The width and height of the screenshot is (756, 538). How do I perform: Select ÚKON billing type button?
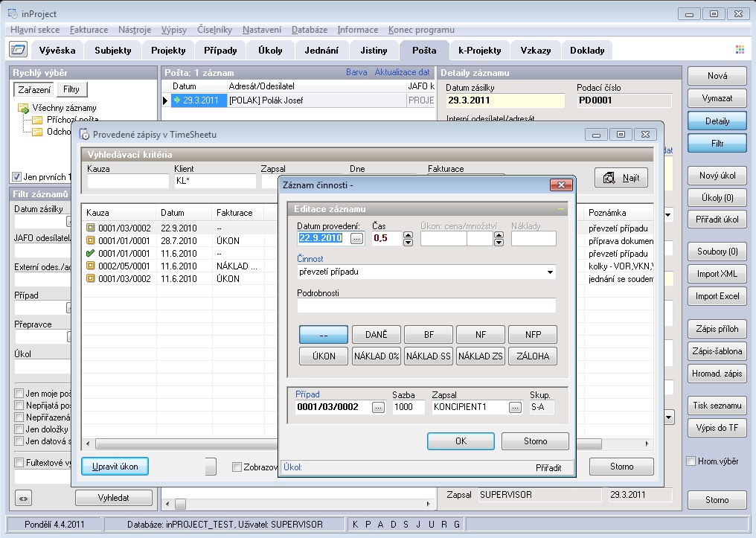pos(324,356)
